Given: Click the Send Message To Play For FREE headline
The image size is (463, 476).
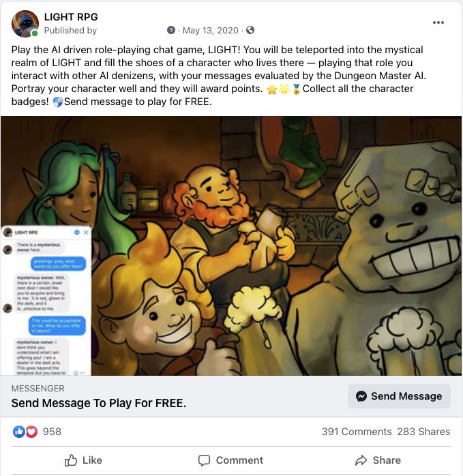Looking at the screenshot, I should click(x=99, y=403).
